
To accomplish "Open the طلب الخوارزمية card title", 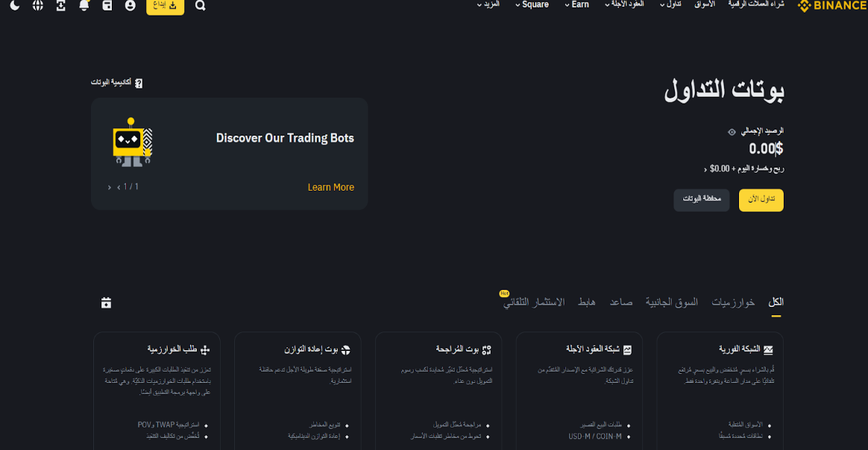I will point(172,349).
